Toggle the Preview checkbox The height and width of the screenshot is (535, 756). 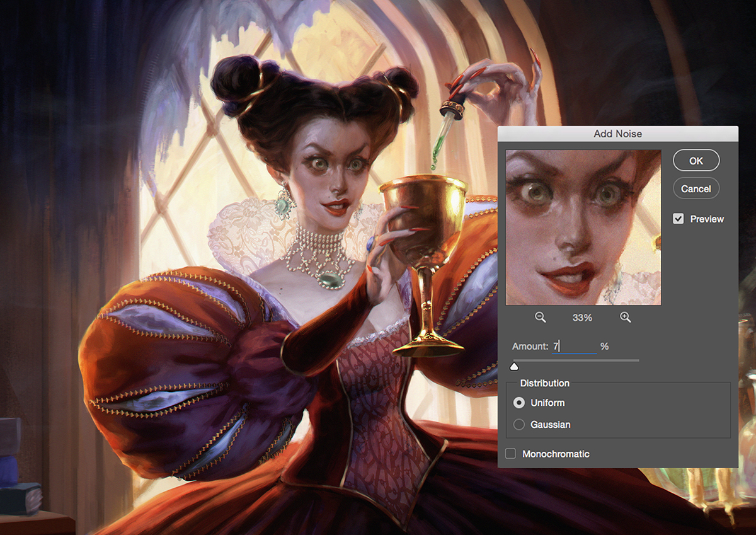679,219
